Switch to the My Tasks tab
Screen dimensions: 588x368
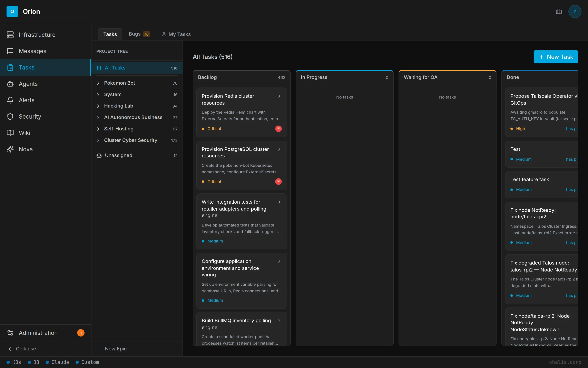(176, 34)
